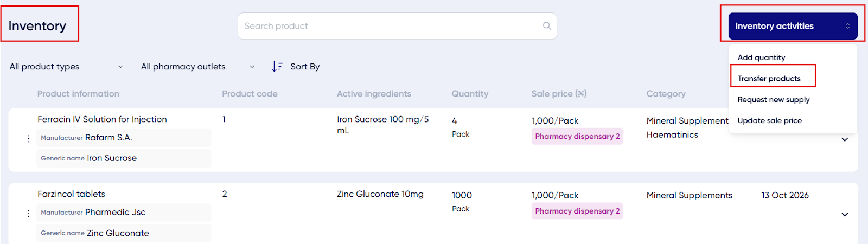Choose Transfer products menu item
The height and width of the screenshot is (244, 868).
769,79
